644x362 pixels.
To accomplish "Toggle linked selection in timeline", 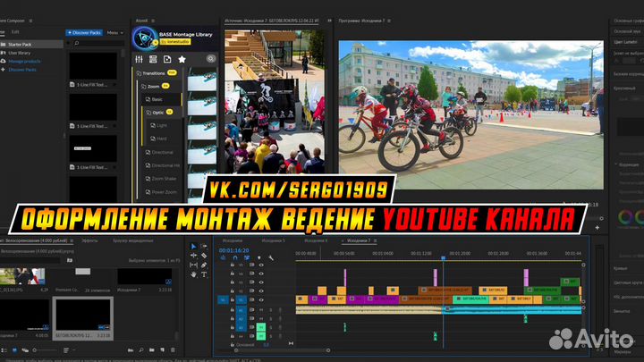I will point(247,257).
